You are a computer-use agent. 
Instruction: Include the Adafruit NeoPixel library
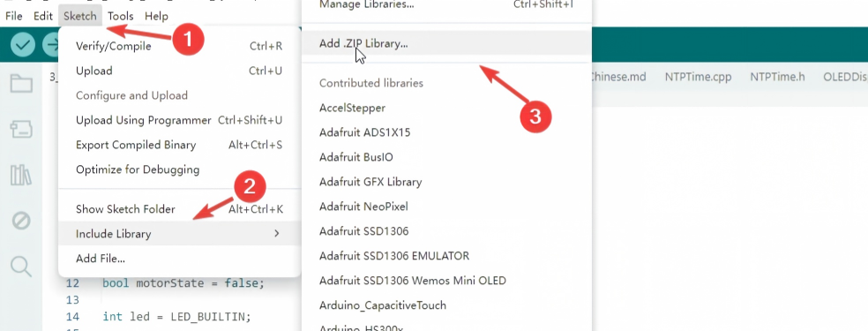point(446,207)
